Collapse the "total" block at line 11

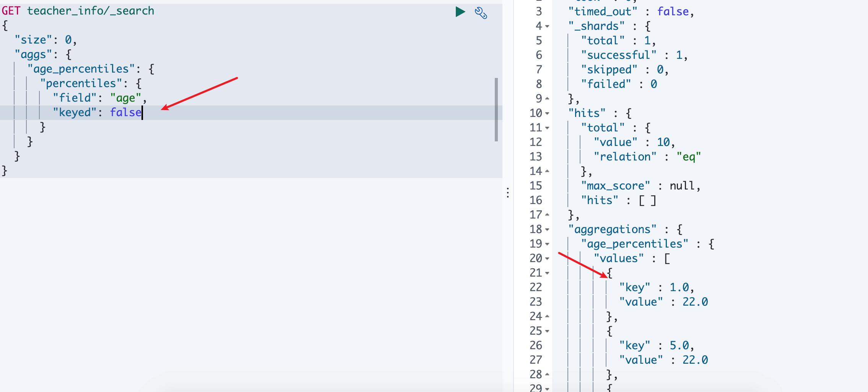point(547,128)
